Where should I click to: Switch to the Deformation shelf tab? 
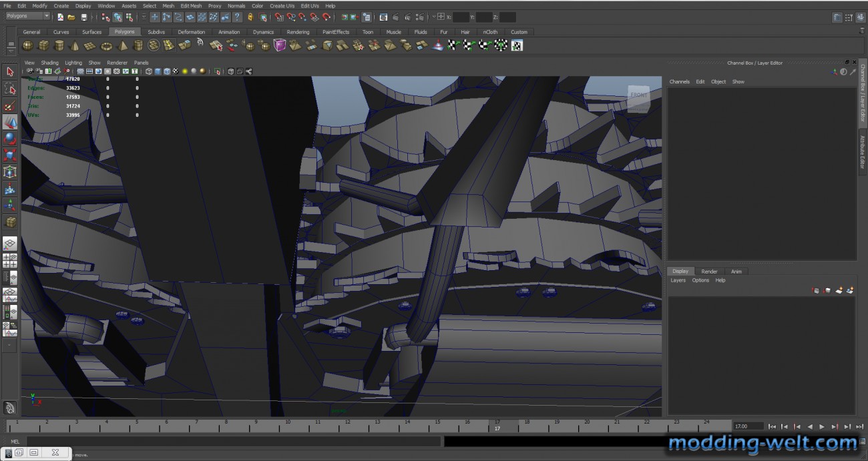pos(192,32)
